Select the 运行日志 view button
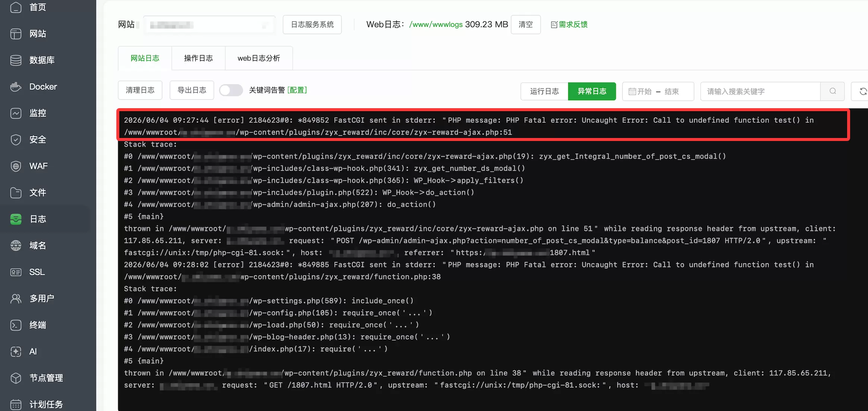 point(544,91)
